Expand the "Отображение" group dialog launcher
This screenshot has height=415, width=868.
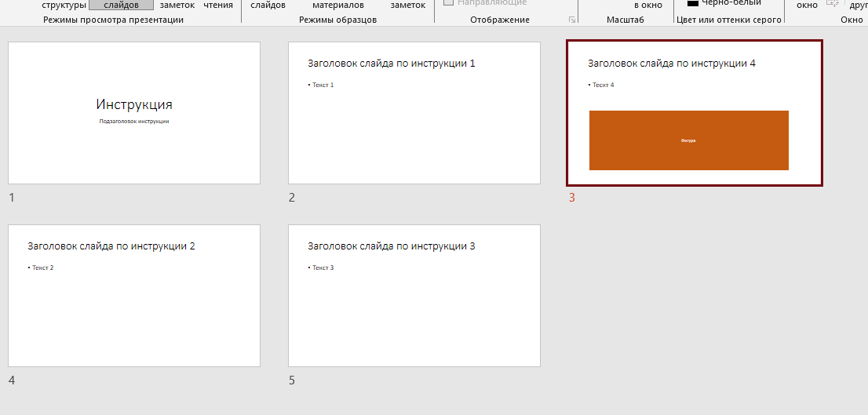pyautogui.click(x=571, y=20)
